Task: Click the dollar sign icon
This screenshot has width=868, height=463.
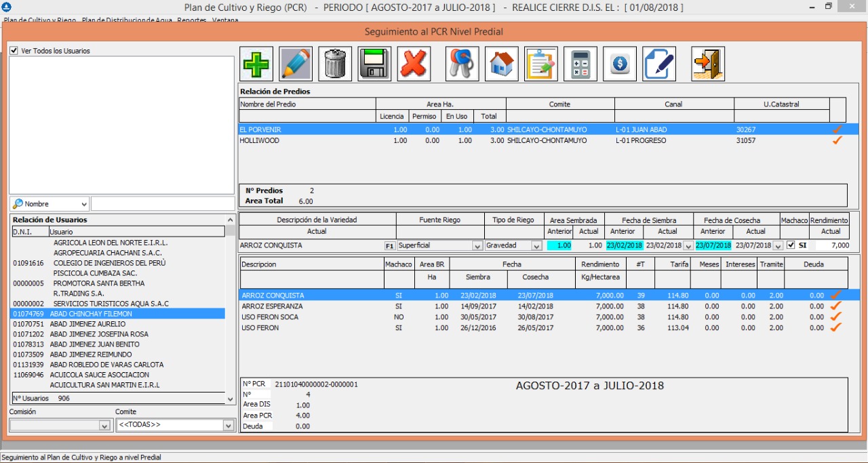Action: pyautogui.click(x=620, y=64)
